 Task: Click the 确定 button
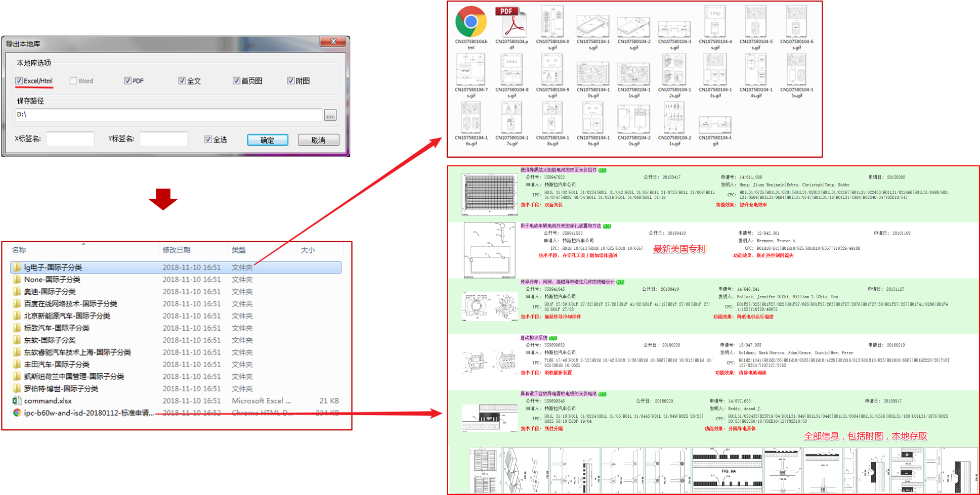pos(267,140)
